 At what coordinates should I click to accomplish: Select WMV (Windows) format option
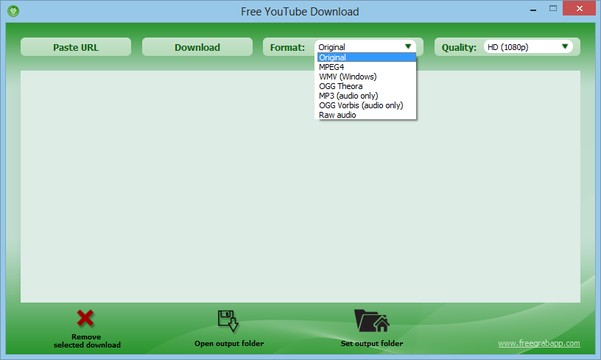(x=366, y=77)
